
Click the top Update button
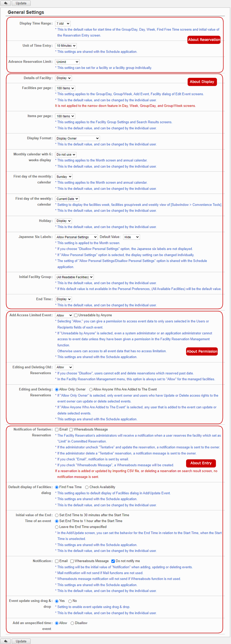click(x=21, y=3)
